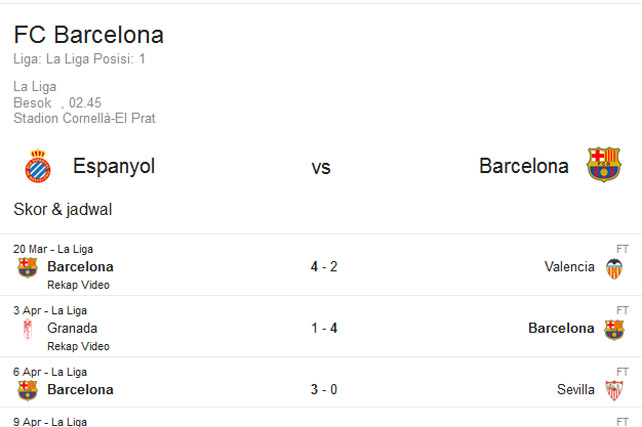Click the Espanyol club crest

(x=38, y=165)
